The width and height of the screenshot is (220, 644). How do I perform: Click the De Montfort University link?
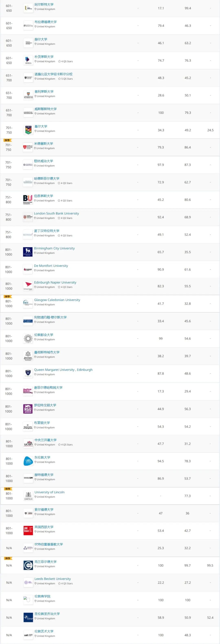51,266
